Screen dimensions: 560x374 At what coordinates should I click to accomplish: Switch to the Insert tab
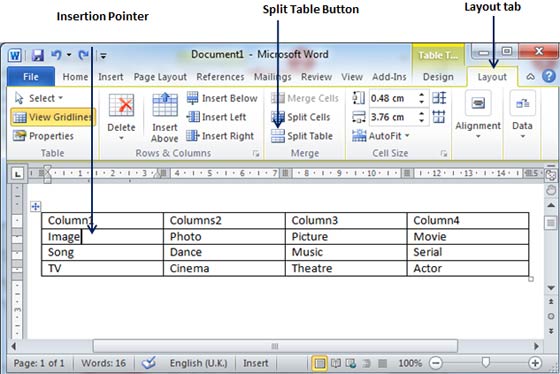click(x=111, y=77)
